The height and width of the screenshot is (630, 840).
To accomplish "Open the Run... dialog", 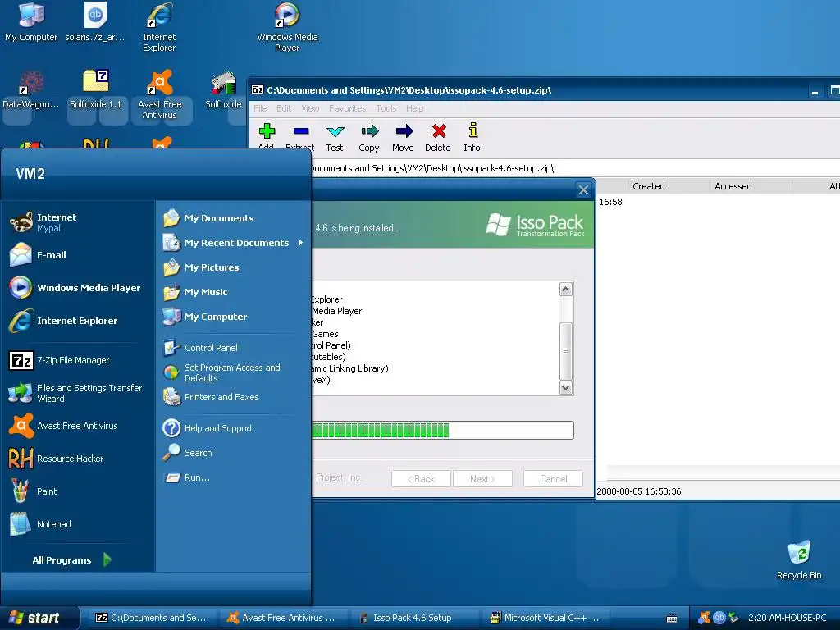I will coord(232,477).
